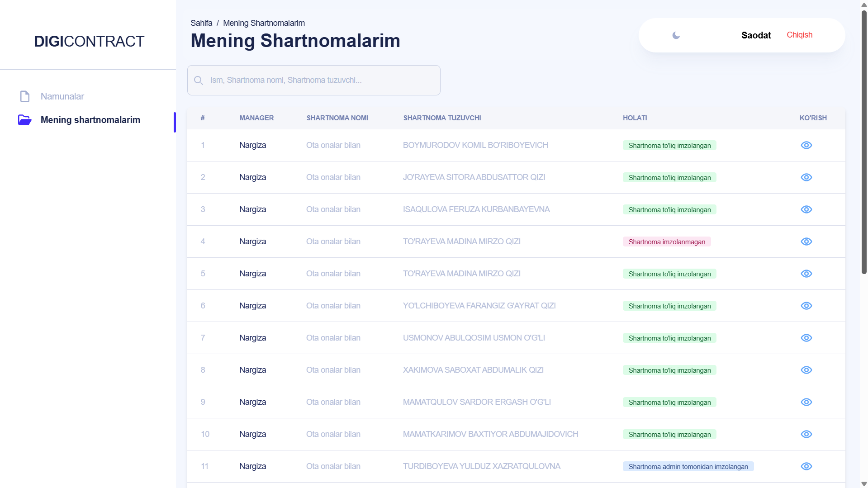Open view icon for Isaqulova Feruza row
This screenshot has height=488, width=868.
pyautogui.click(x=806, y=209)
